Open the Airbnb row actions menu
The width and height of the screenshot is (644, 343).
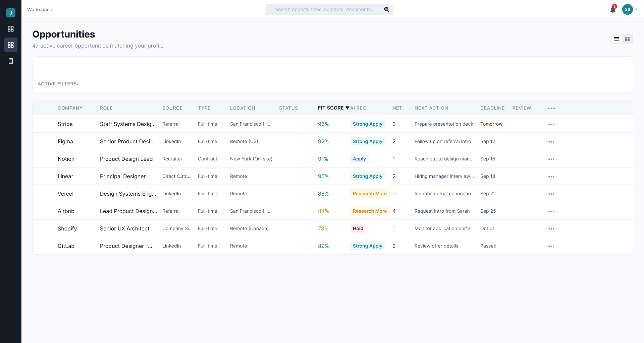(551, 211)
